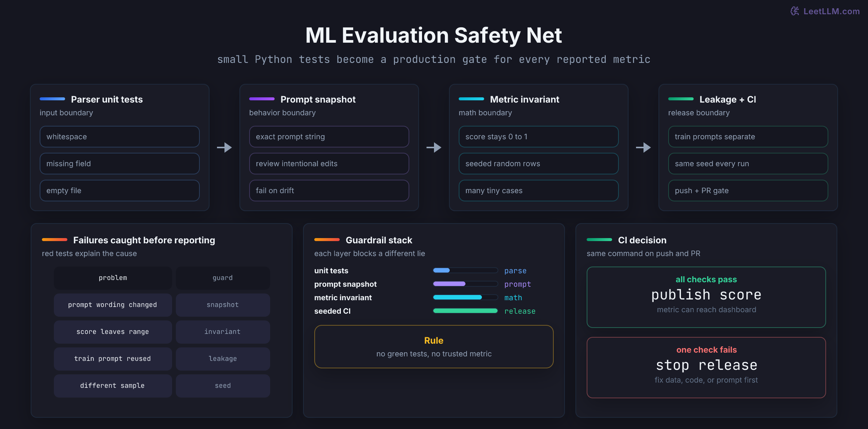Click the Guardrail stack heading
This screenshot has width=868, height=429.
tap(379, 240)
